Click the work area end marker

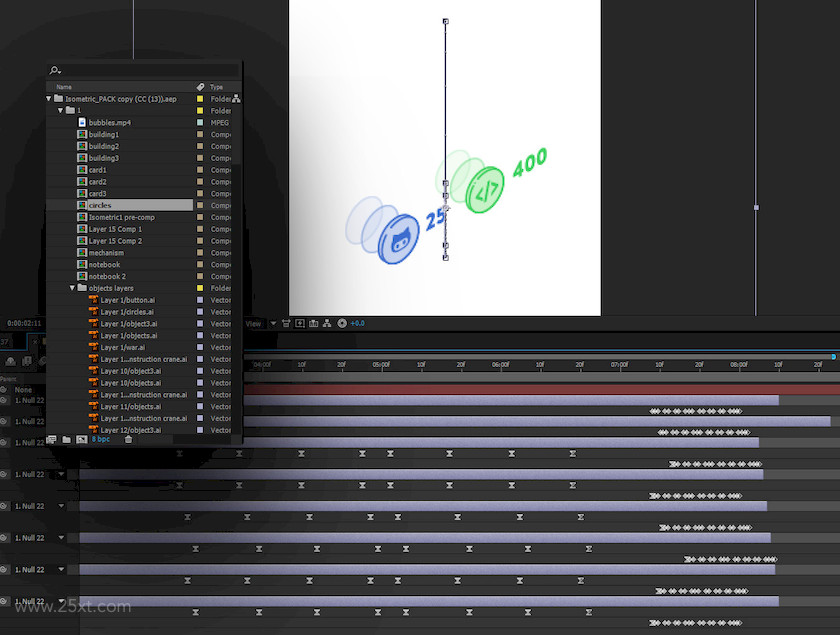(x=834, y=356)
